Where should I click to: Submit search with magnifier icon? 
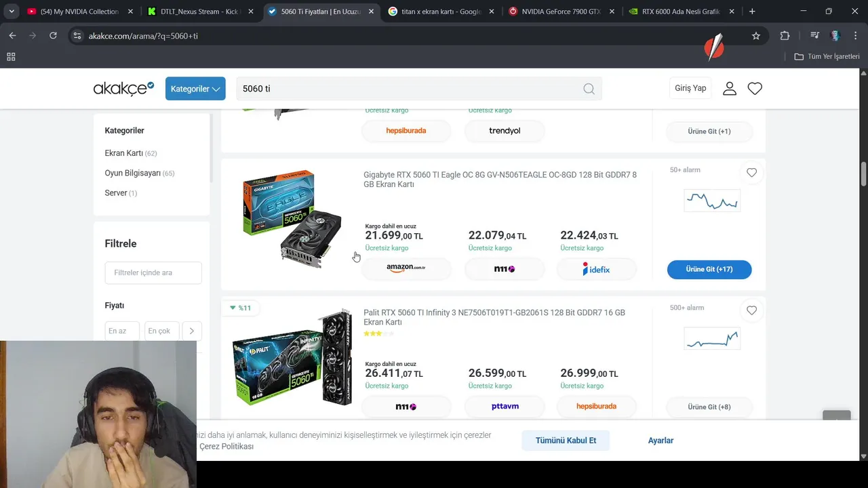point(589,89)
